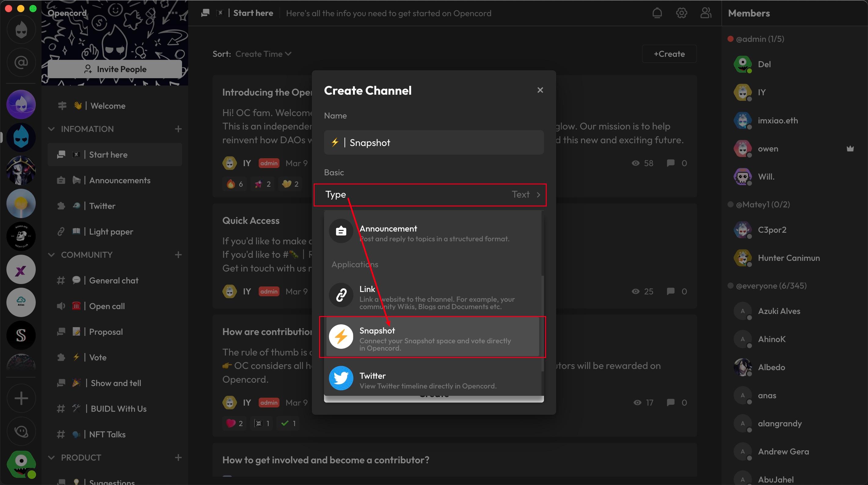Collapse the INFOMATION category
Viewport: 868px width, 485px height.
coord(51,129)
